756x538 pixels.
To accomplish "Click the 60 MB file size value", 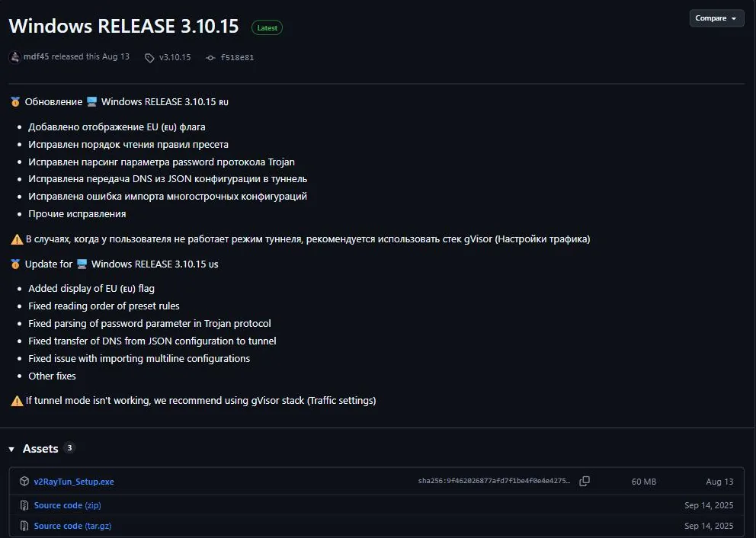I will coord(644,482).
